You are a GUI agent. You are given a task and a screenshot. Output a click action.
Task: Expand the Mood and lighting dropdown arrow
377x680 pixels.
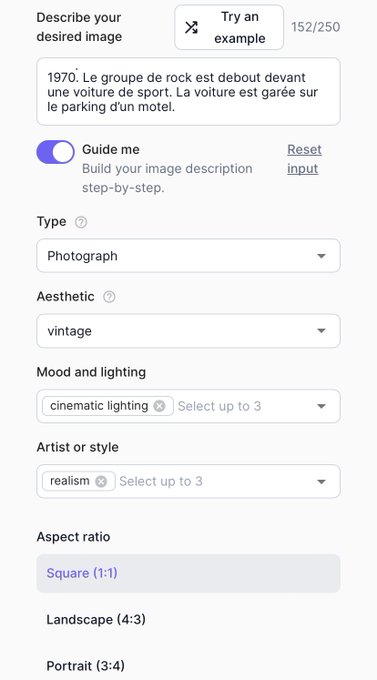(321, 406)
